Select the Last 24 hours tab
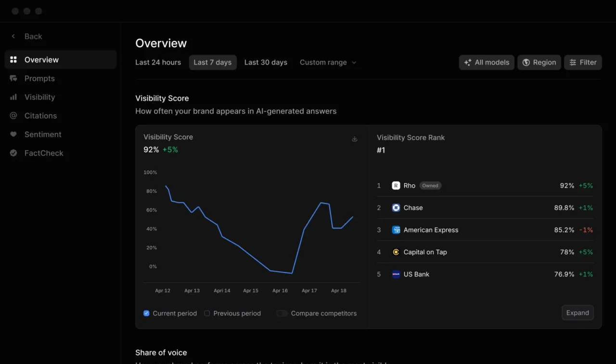 pos(158,63)
